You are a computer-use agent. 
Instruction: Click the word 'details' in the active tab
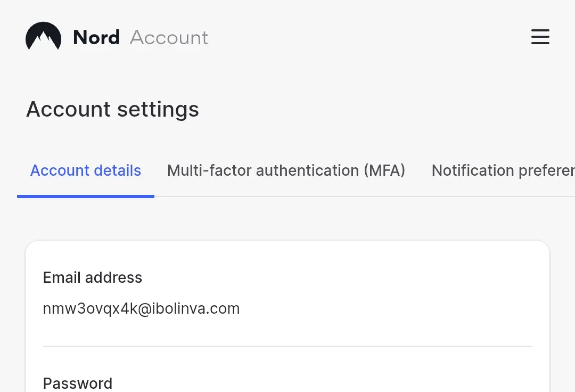(117, 170)
